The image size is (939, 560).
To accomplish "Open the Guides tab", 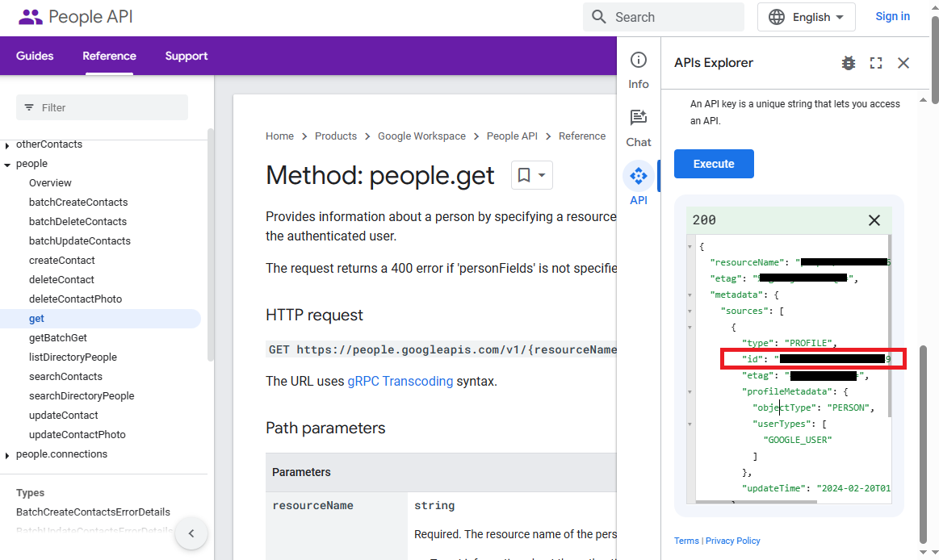I will [x=35, y=56].
